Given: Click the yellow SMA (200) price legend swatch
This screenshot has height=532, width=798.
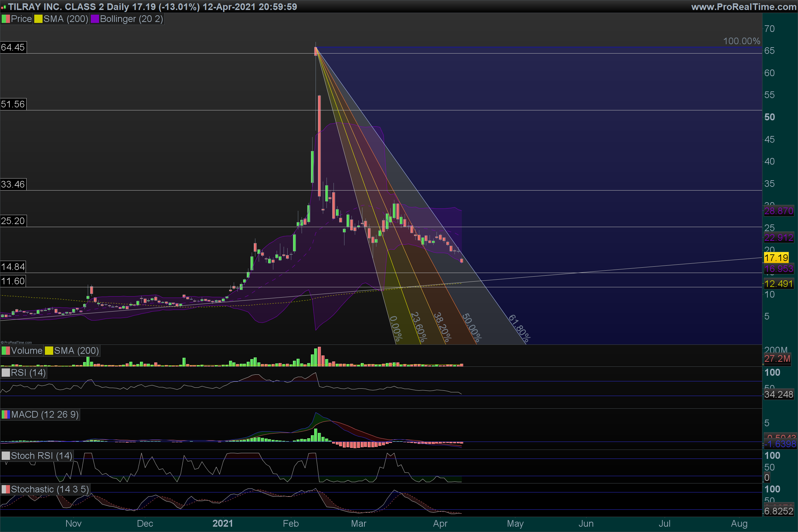Looking at the screenshot, I should tap(38, 19).
